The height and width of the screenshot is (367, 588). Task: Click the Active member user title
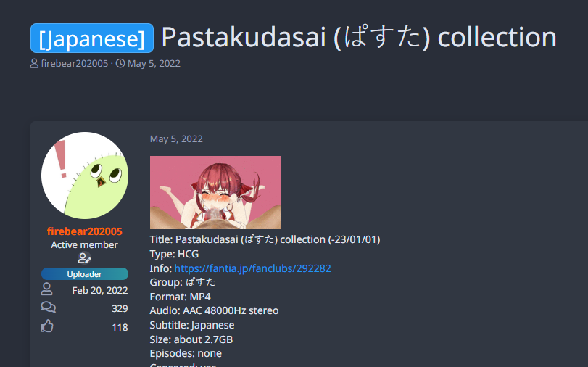coord(84,244)
